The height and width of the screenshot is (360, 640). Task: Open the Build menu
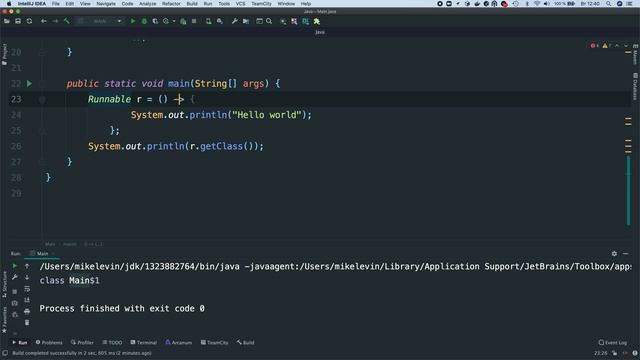pyautogui.click(x=192, y=4)
